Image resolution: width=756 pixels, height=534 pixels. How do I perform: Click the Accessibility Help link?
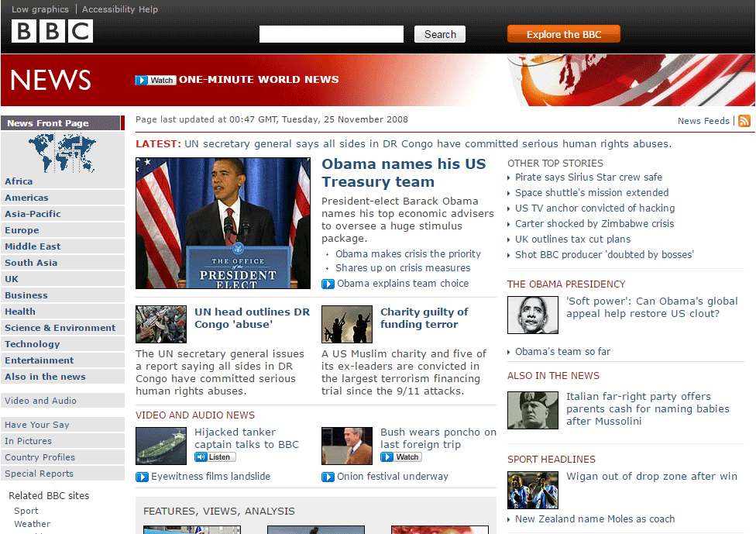pyautogui.click(x=119, y=9)
